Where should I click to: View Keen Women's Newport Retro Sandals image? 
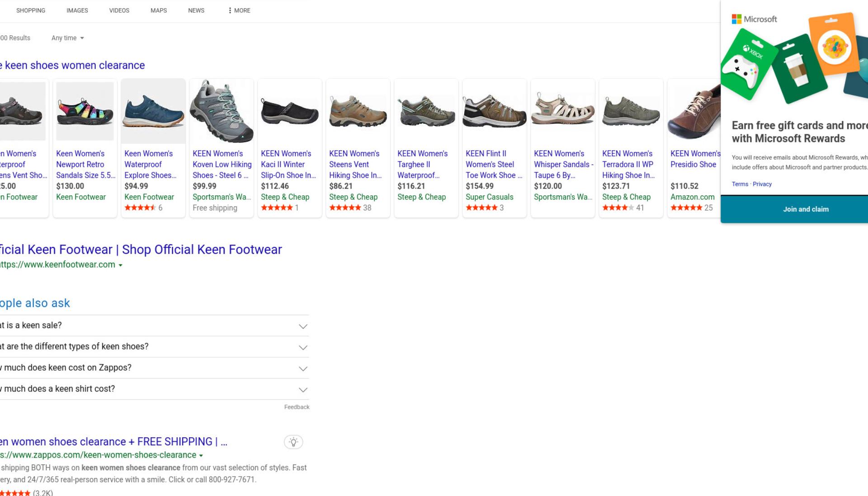(x=85, y=111)
